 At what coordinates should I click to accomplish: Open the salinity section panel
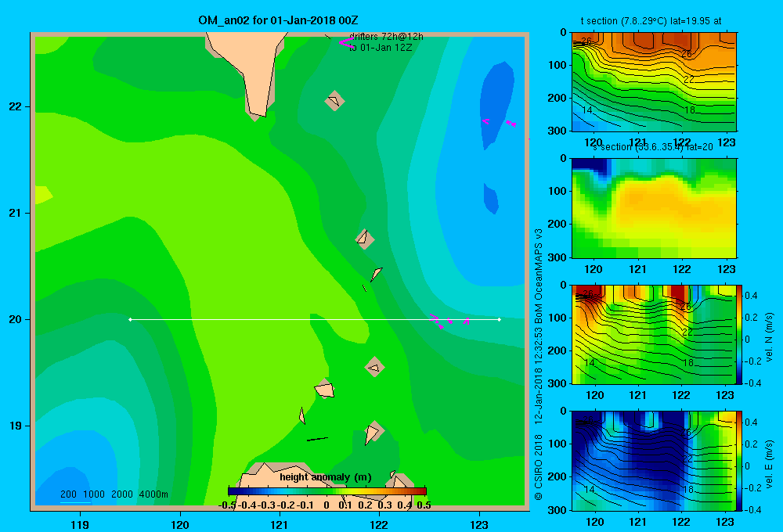coord(654,208)
